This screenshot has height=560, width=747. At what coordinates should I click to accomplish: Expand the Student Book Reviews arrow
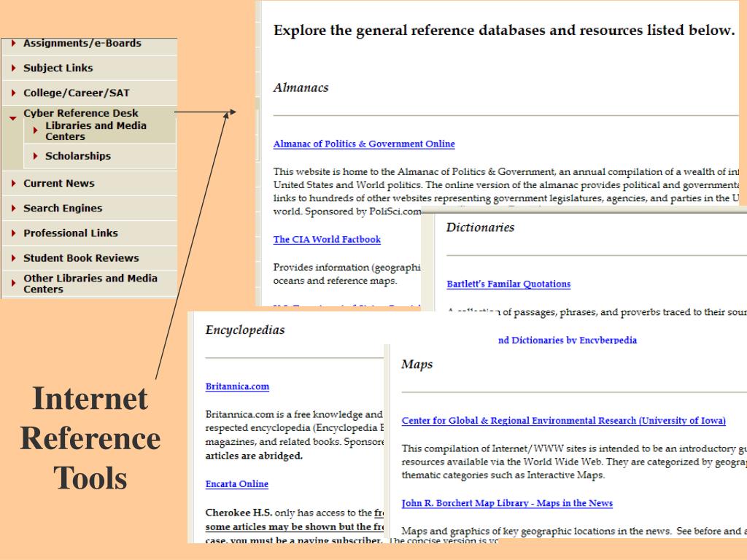coord(13,257)
